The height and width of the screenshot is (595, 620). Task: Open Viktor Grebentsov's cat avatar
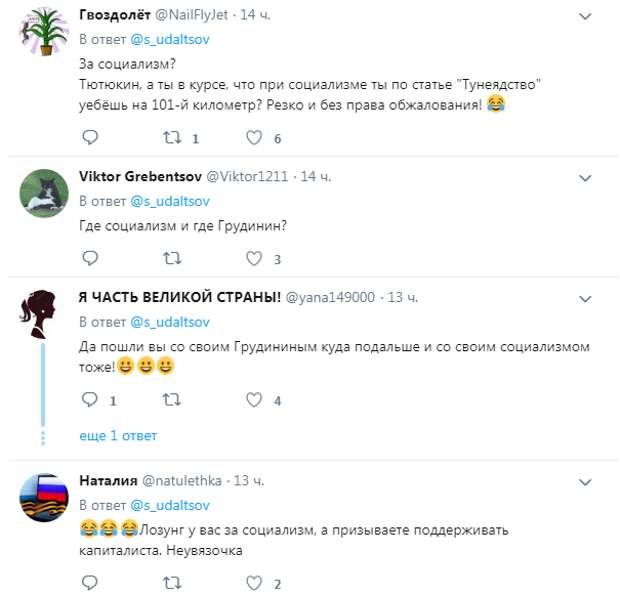coord(44,194)
